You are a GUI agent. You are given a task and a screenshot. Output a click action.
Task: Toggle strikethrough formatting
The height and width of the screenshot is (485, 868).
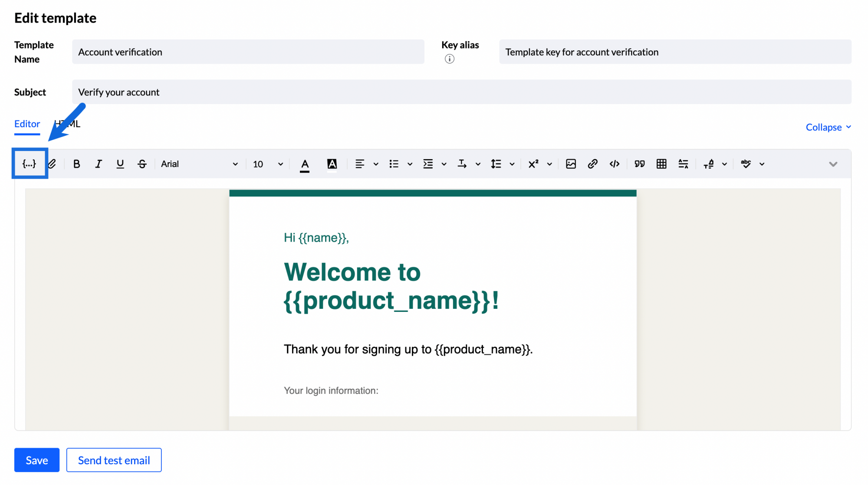click(142, 164)
